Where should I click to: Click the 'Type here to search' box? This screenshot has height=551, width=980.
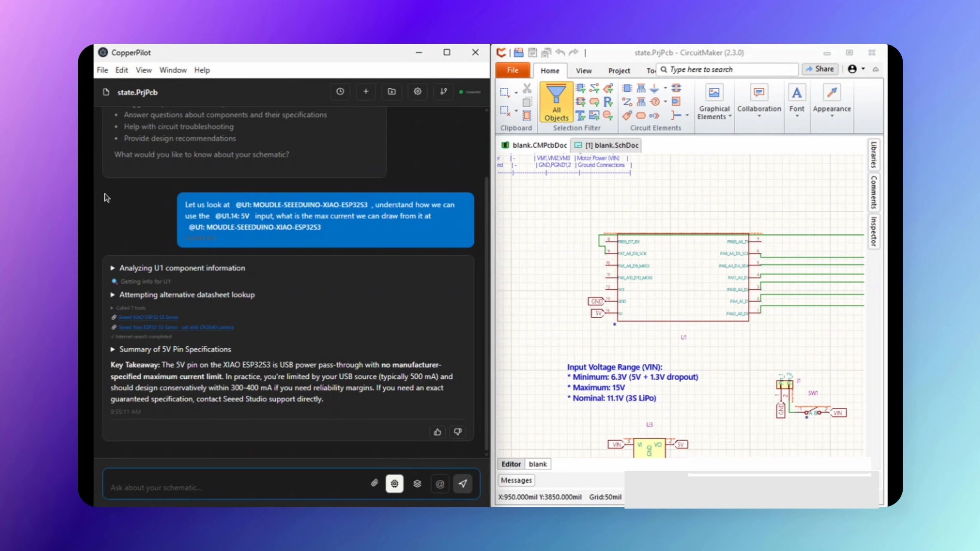tap(728, 70)
